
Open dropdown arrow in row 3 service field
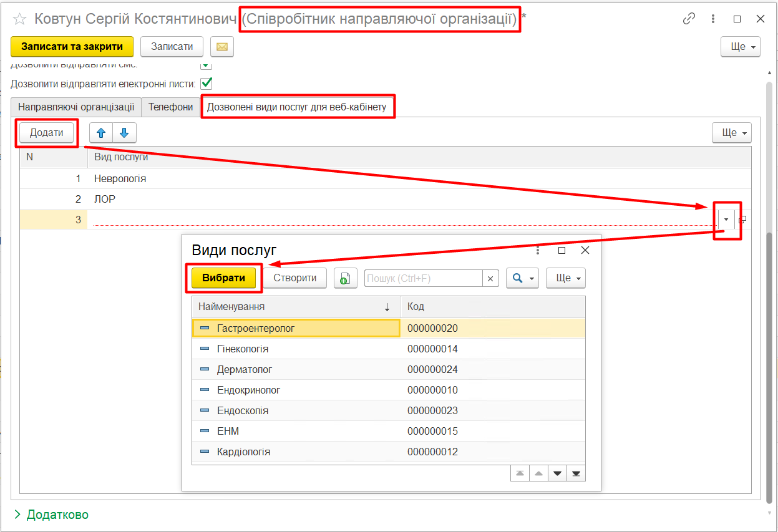(x=726, y=220)
